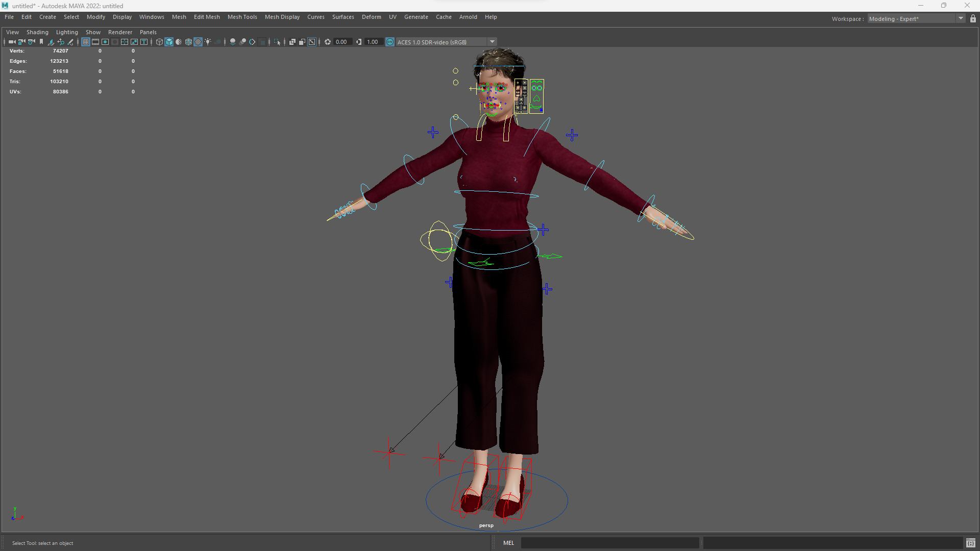The width and height of the screenshot is (980, 551).
Task: Switch to Wireframe display cube icon
Action: (159, 42)
